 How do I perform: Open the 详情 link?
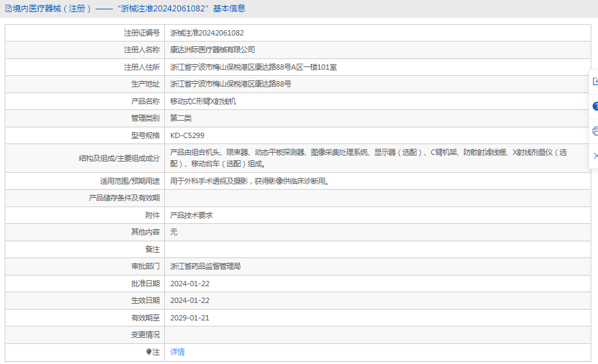(178, 352)
